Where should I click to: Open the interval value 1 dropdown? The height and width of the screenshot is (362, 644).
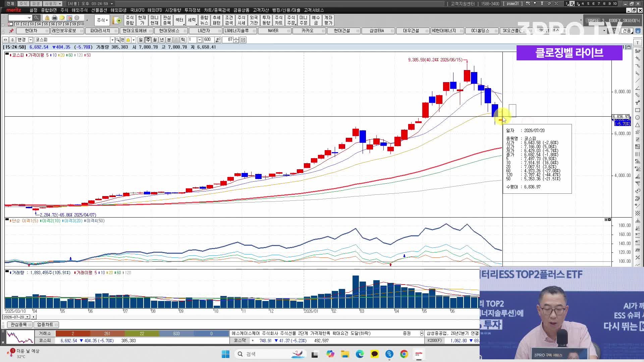[x=200, y=40]
